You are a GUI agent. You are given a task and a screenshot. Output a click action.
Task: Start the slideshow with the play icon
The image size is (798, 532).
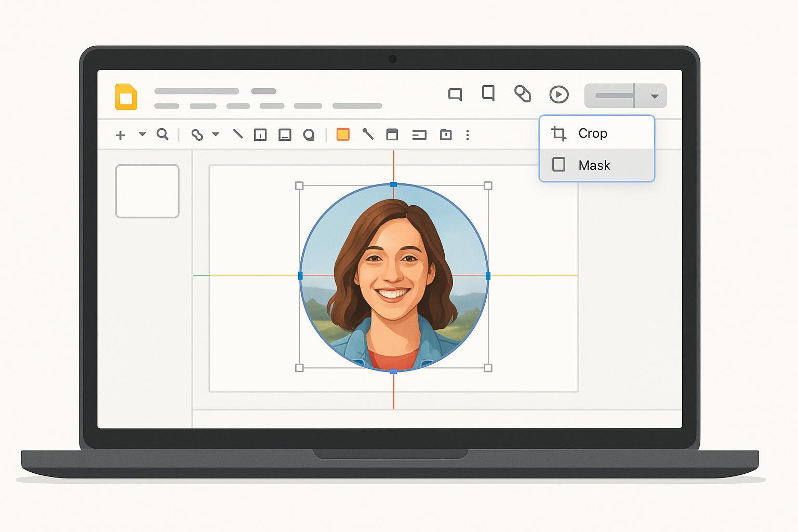coord(559,95)
